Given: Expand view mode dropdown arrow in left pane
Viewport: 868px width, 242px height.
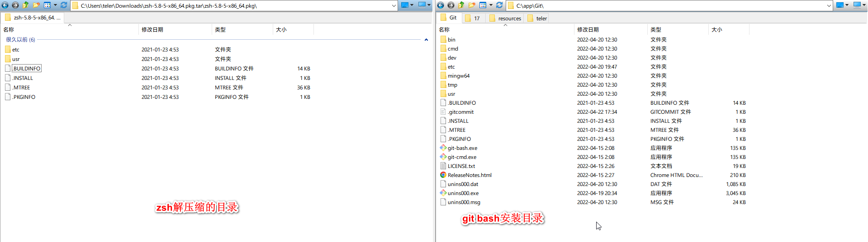Looking at the screenshot, I should pyautogui.click(x=55, y=5).
